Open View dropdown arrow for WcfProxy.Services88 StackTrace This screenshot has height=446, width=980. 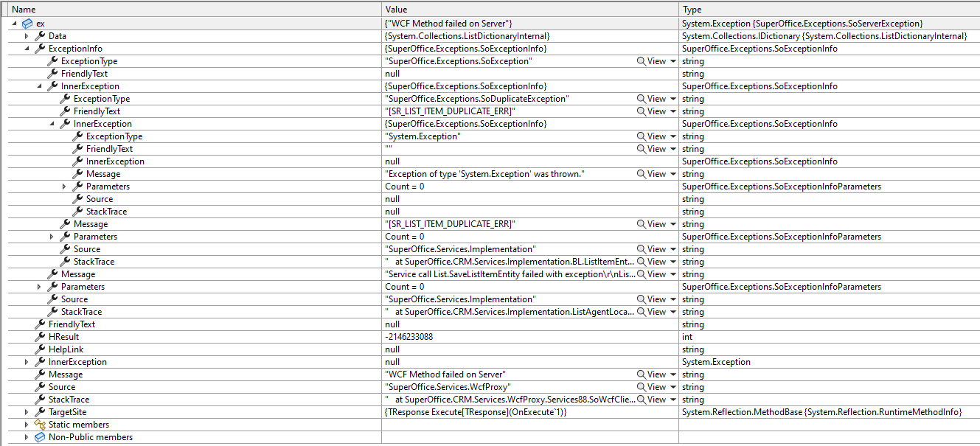coord(673,400)
